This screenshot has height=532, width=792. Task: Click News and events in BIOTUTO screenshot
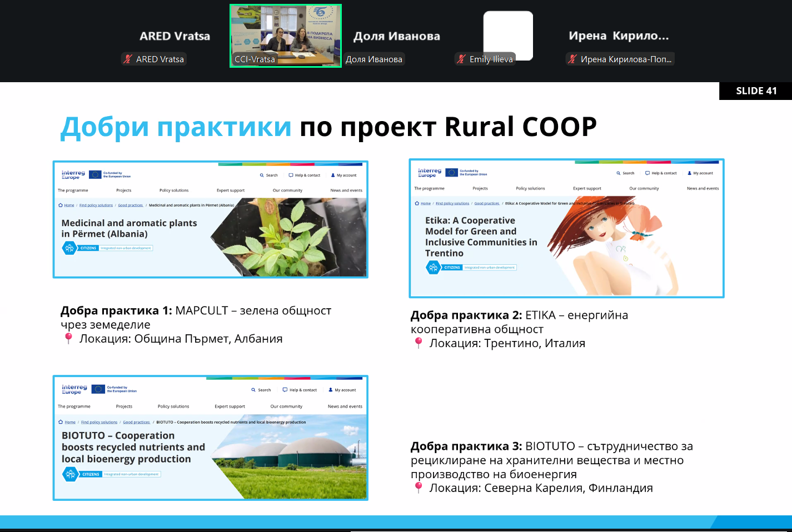tap(345, 406)
